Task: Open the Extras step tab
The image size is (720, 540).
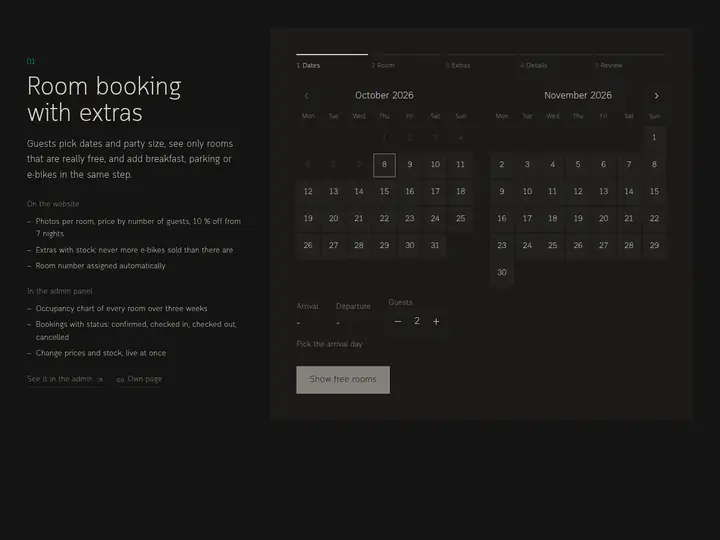Action: click(x=481, y=62)
